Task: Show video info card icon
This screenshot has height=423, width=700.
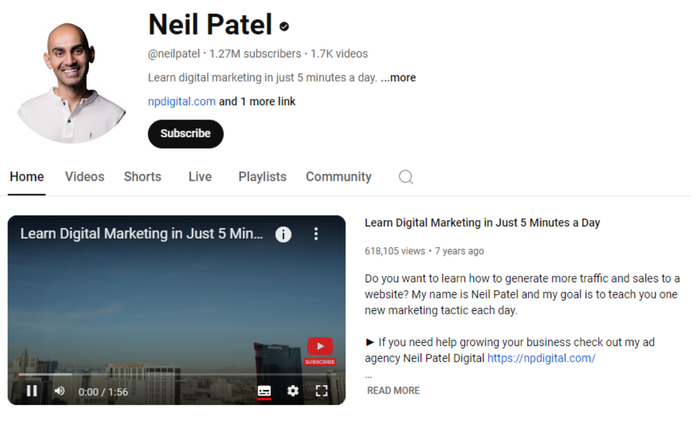Action: click(283, 234)
